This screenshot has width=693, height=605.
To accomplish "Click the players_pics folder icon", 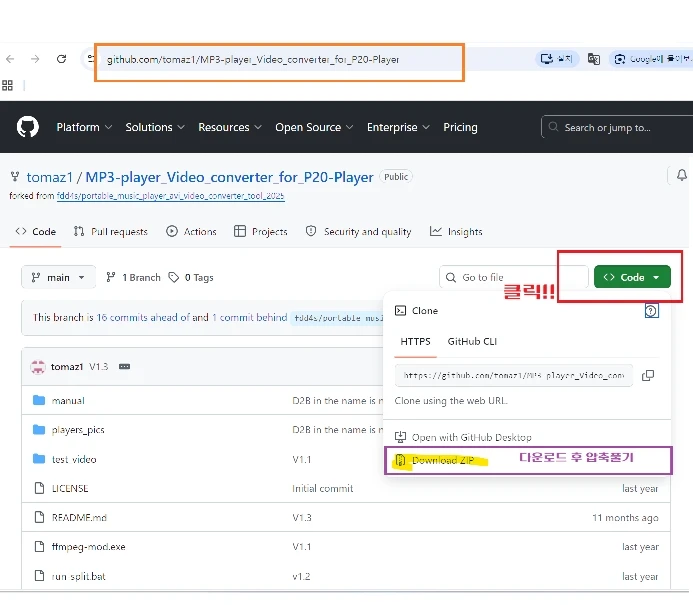I will click(39, 430).
